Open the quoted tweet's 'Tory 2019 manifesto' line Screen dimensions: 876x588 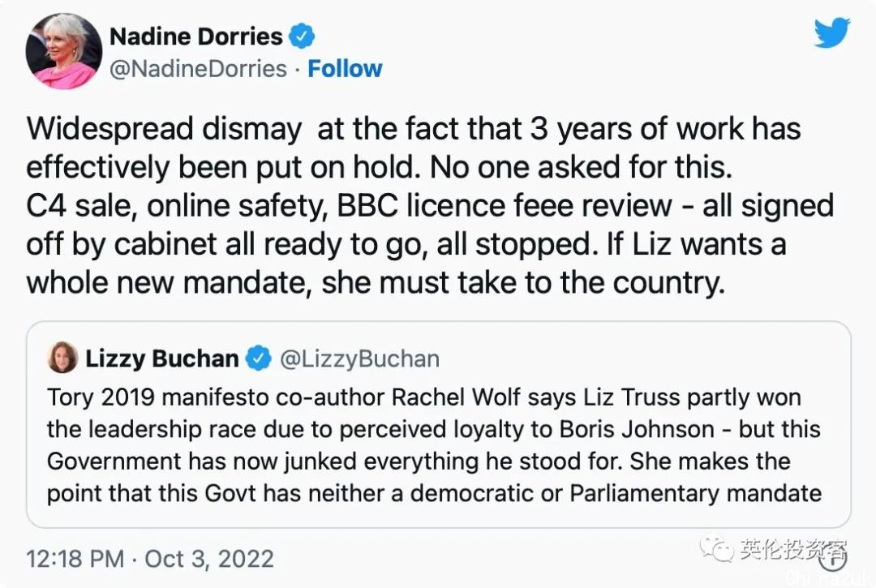pos(423,397)
